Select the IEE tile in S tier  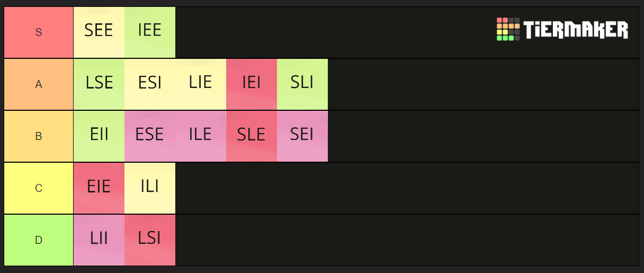tap(150, 32)
